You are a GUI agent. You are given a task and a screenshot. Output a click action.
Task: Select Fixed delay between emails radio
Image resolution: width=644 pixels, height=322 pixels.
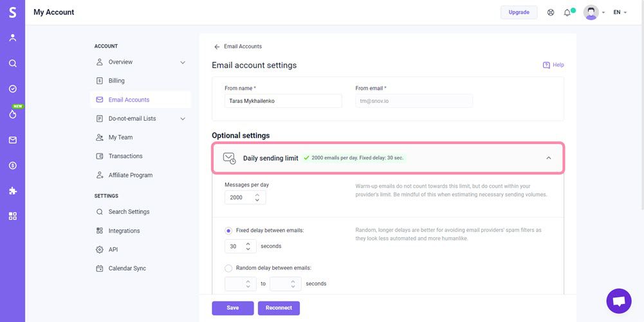point(228,231)
